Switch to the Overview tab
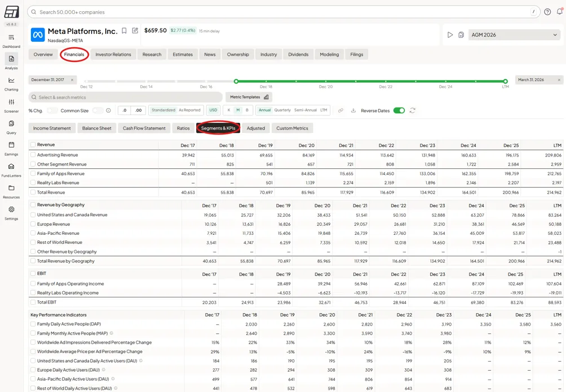The width and height of the screenshot is (566, 392). pyautogui.click(x=43, y=55)
